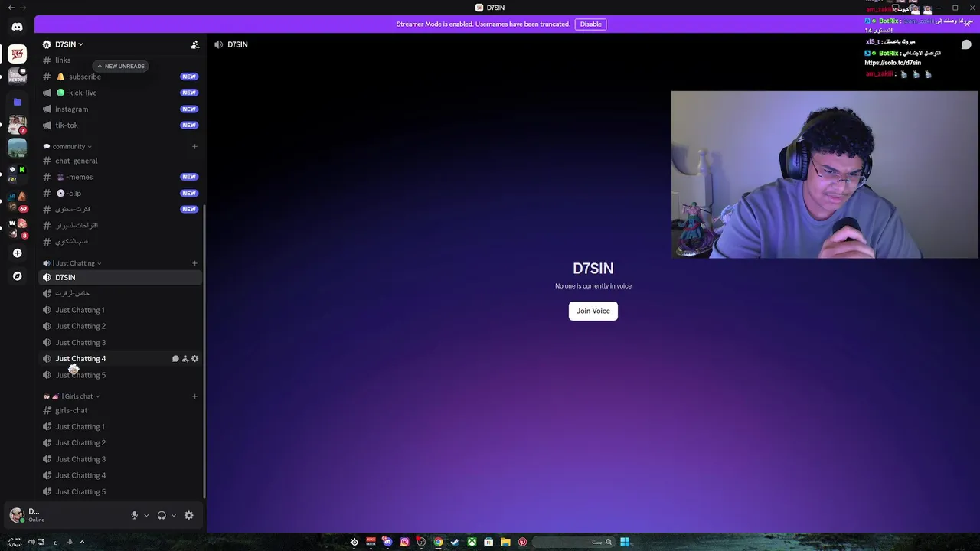Create channel in Girls chat category
Viewport: 980px width, 551px height.
[194, 396]
